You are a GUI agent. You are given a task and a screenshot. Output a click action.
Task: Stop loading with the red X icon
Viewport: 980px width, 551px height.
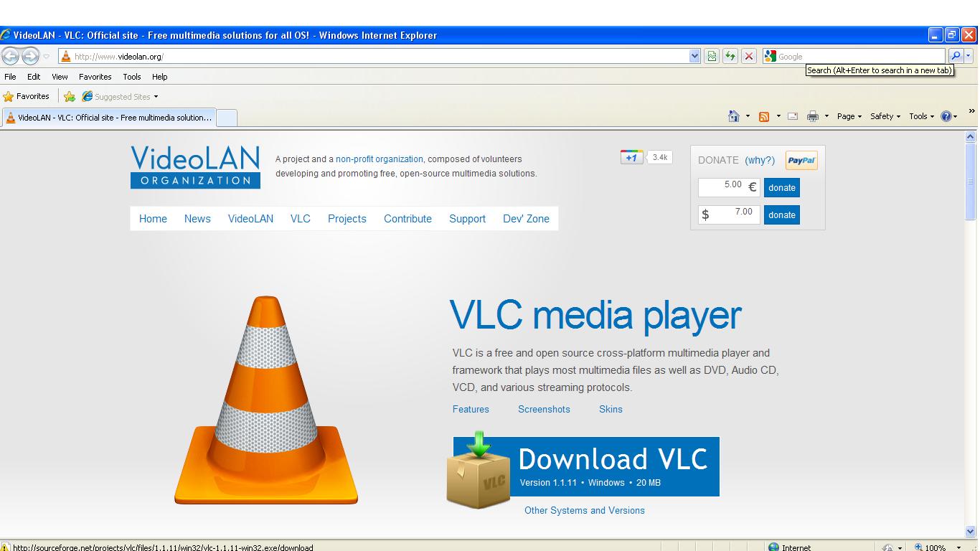(x=749, y=56)
